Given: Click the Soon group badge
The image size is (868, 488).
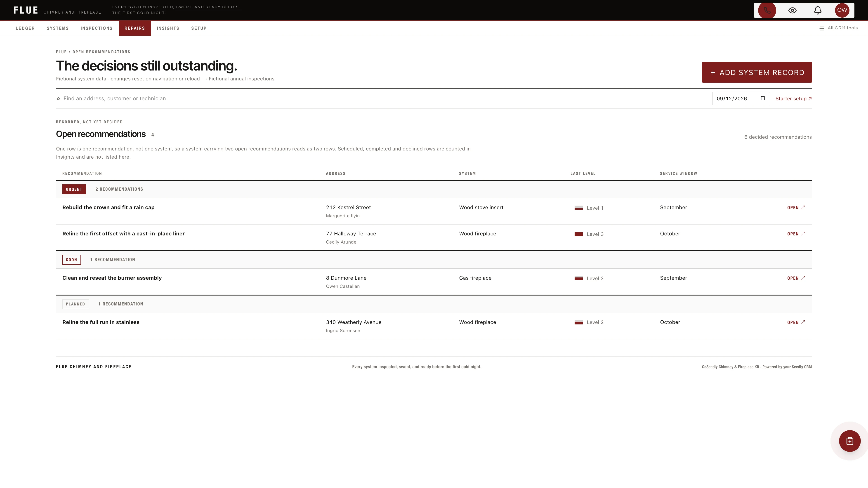Looking at the screenshot, I should coord(71,260).
